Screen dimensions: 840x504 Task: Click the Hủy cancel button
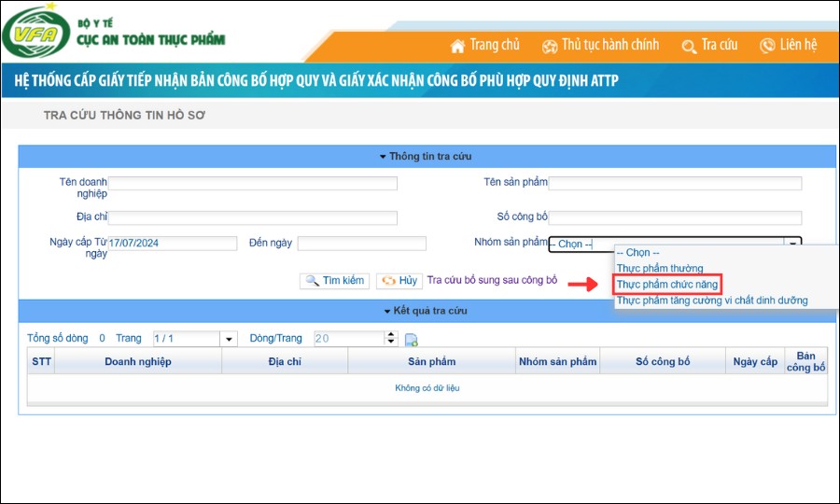coord(399,281)
